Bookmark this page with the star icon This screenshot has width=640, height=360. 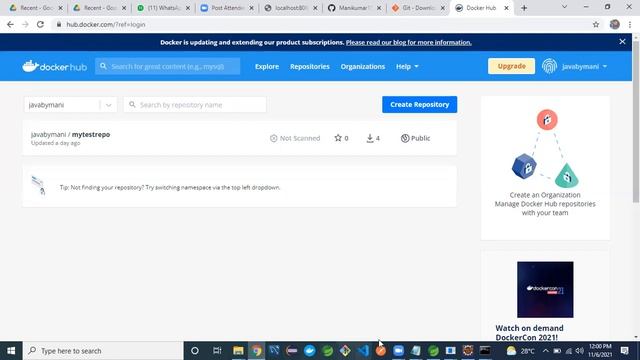[x=596, y=24]
